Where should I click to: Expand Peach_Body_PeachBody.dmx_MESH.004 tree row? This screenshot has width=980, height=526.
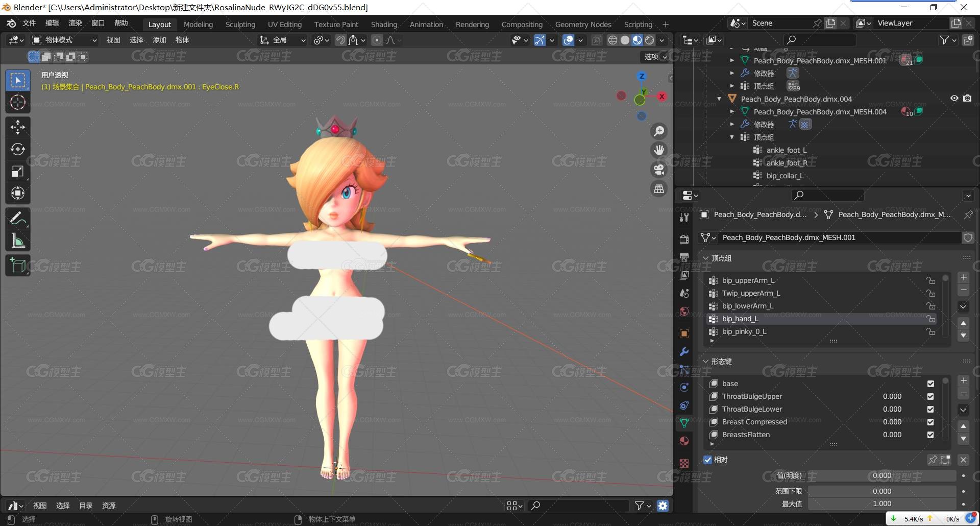(x=732, y=111)
